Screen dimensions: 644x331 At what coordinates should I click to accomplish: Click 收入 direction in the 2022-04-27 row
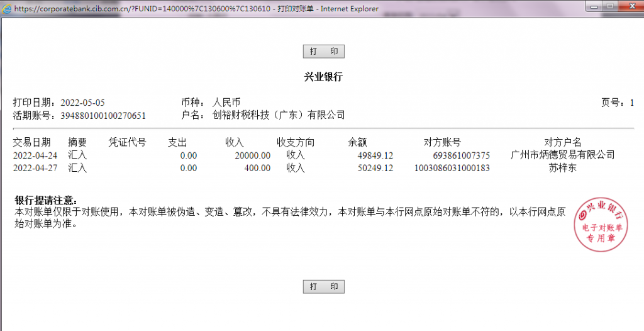296,168
